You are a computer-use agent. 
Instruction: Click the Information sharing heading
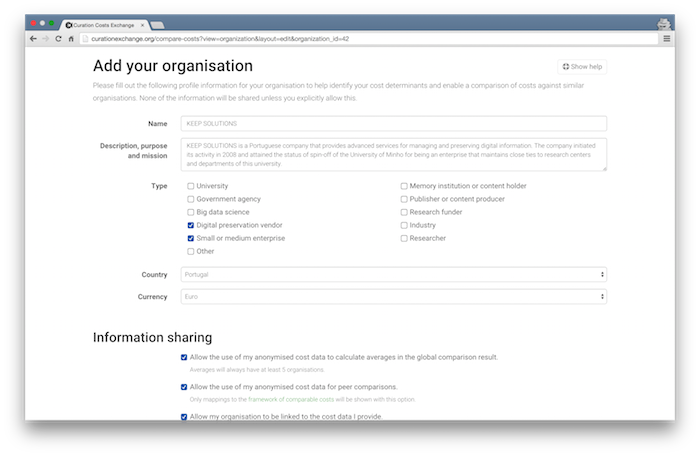pos(152,338)
